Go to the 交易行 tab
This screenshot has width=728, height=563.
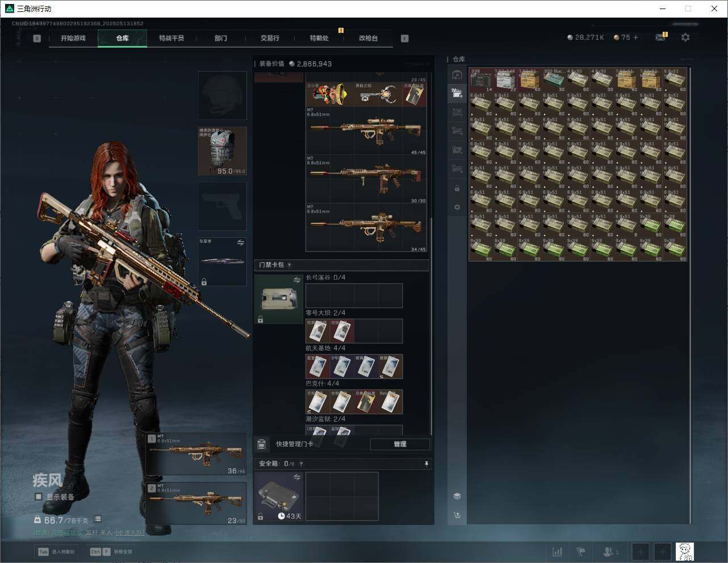[x=270, y=38]
